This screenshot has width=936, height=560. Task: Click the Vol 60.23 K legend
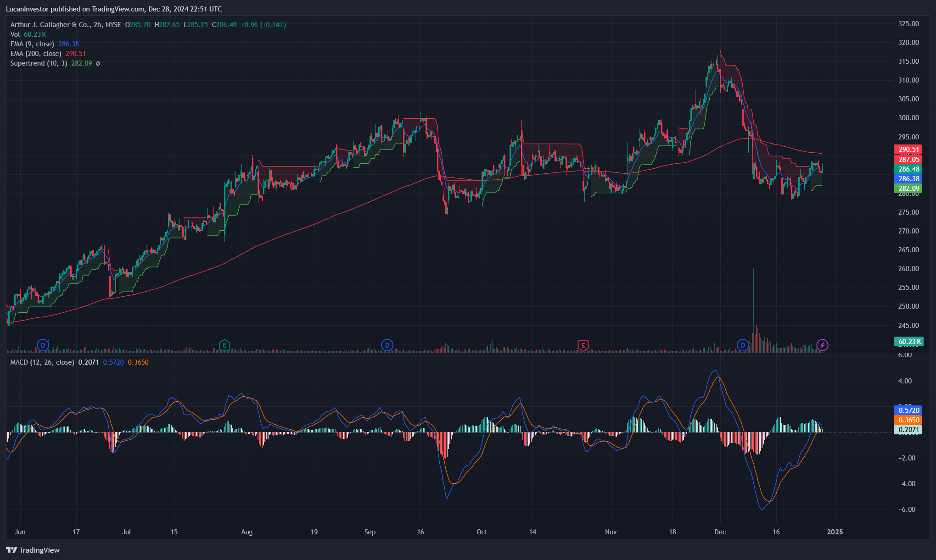coord(28,34)
